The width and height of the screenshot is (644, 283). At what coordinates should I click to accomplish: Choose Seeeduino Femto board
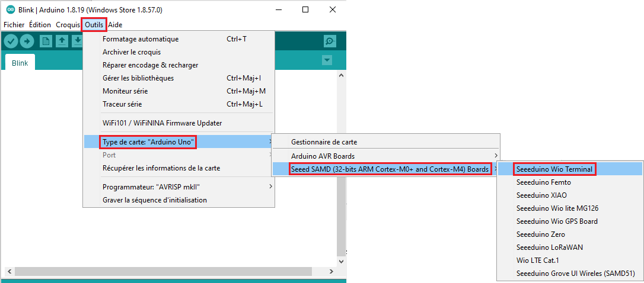coord(570,182)
